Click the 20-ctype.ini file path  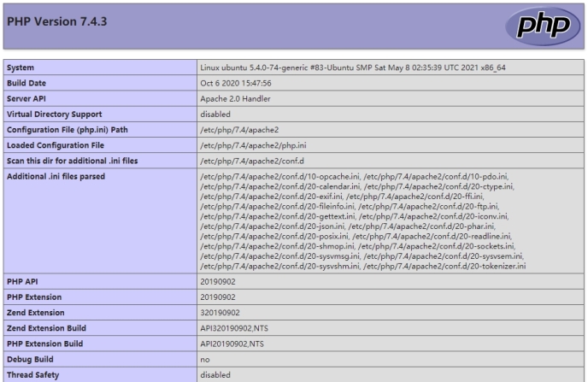(x=438, y=186)
